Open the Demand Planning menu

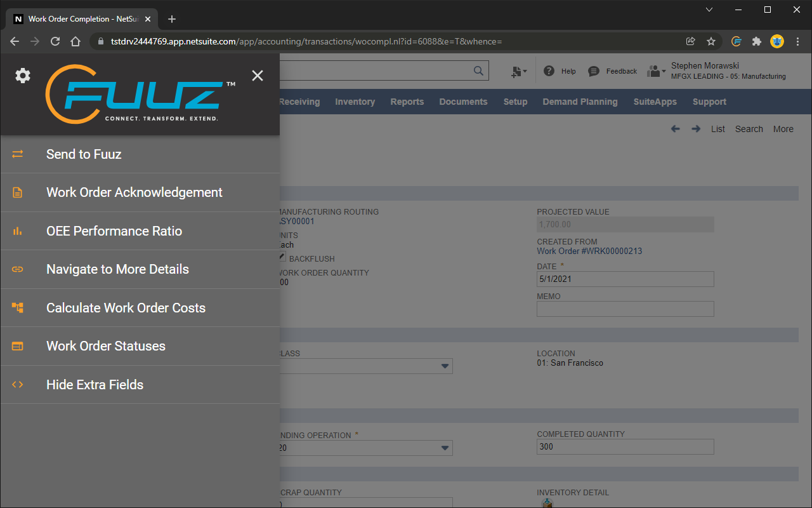580,102
